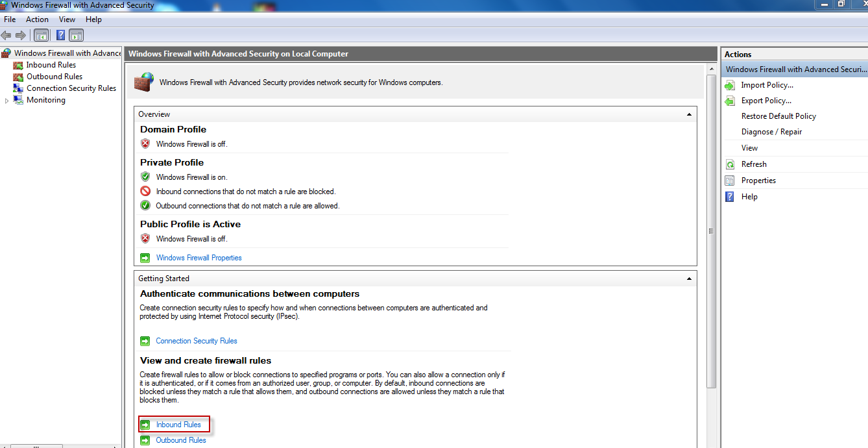Click the blue Help toolbar icon
The image size is (868, 448).
(60, 35)
